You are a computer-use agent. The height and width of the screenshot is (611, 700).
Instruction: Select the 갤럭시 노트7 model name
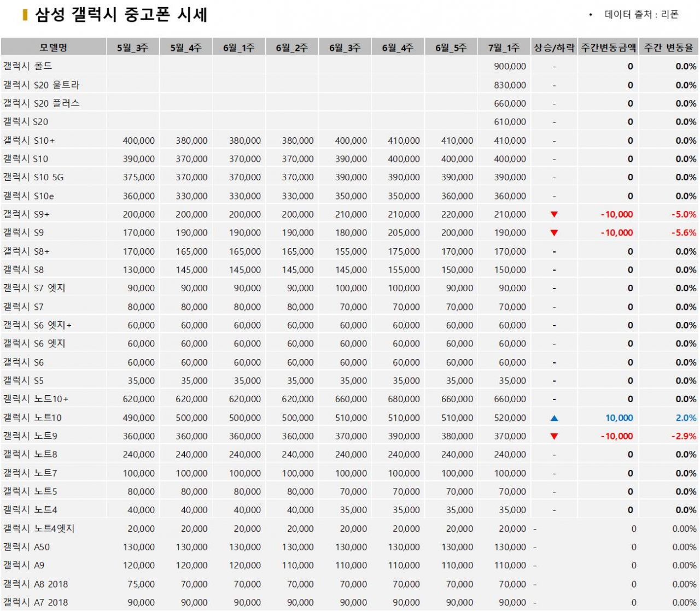[x=30, y=473]
